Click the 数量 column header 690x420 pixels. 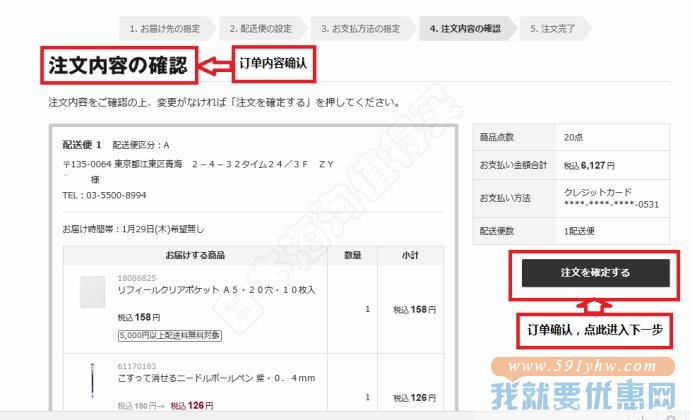tap(352, 255)
